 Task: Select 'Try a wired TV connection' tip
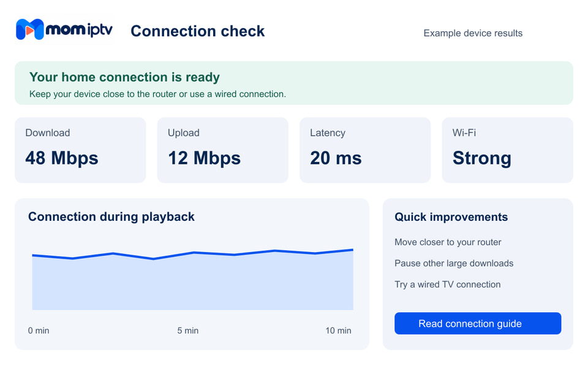click(447, 284)
